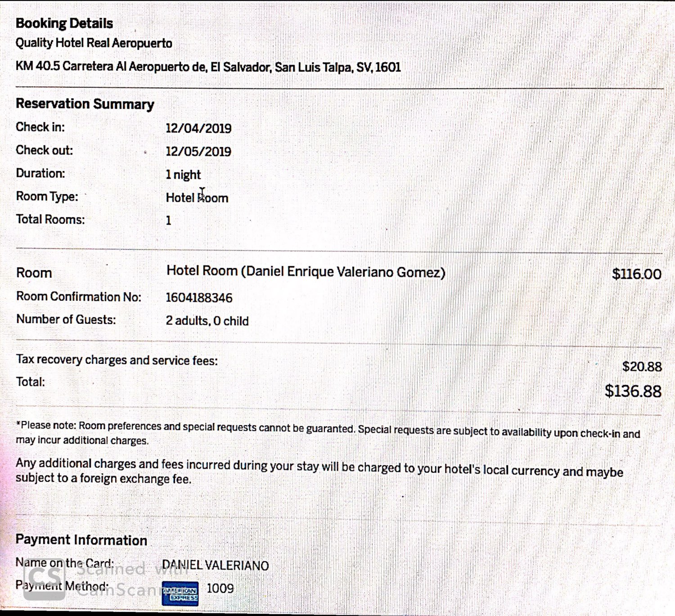Select check-out date 12/05/2019
This screenshot has height=616, width=675.
[198, 151]
